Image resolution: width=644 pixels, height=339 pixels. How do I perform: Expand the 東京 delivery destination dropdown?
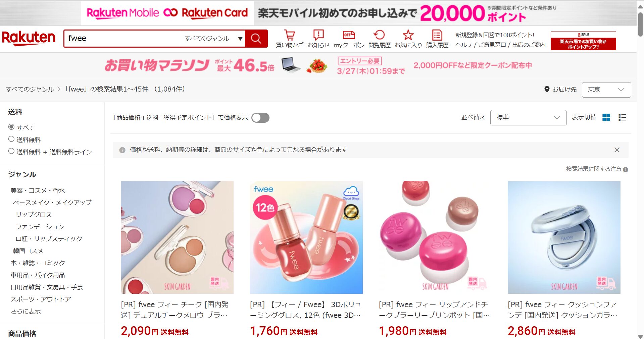[x=606, y=90]
